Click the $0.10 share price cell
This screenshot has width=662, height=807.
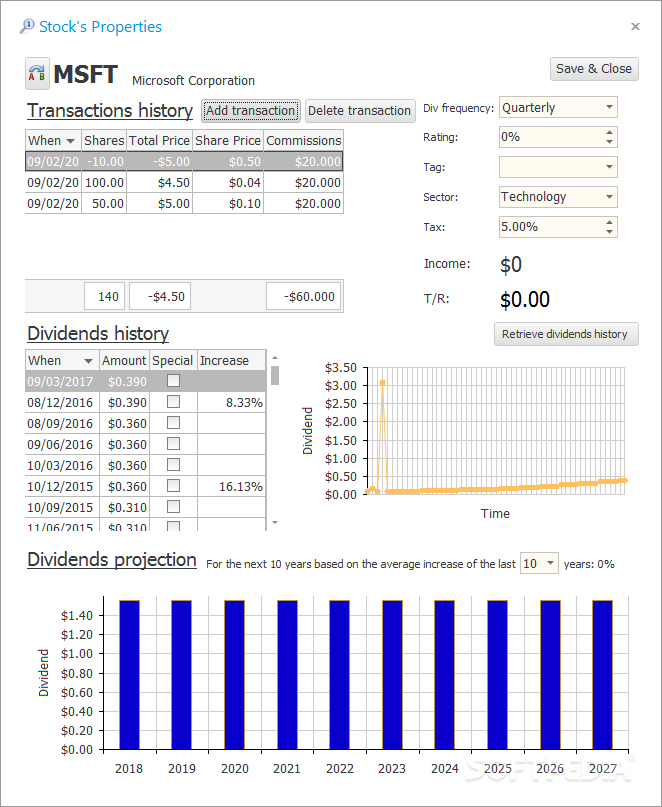(228, 203)
